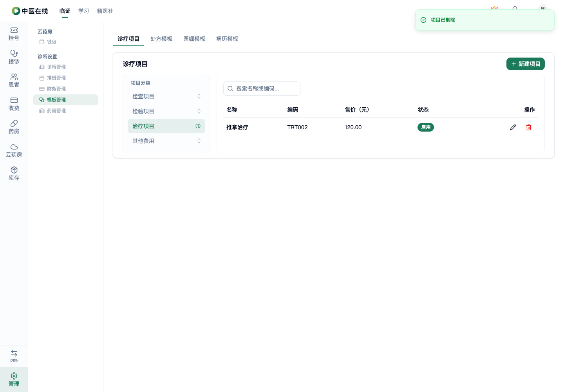The height and width of the screenshot is (392, 564).
Task: Open the 收费 billing sidebar icon
Action: (x=14, y=104)
